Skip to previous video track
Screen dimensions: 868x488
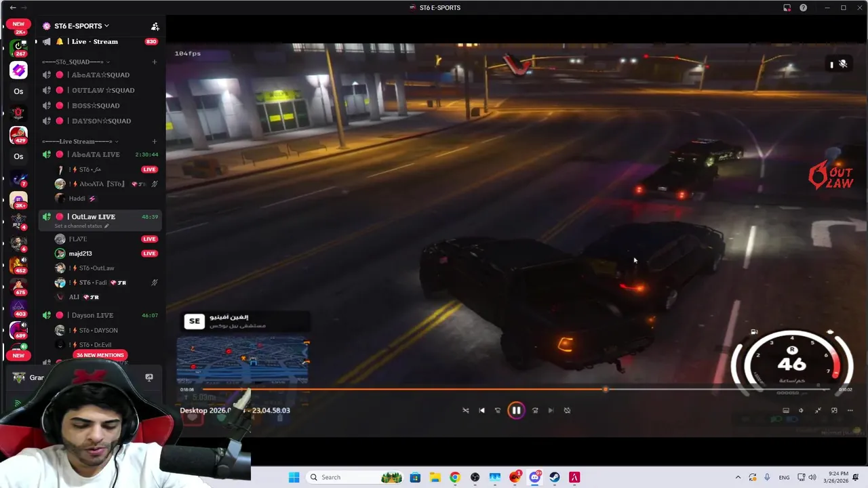click(481, 410)
